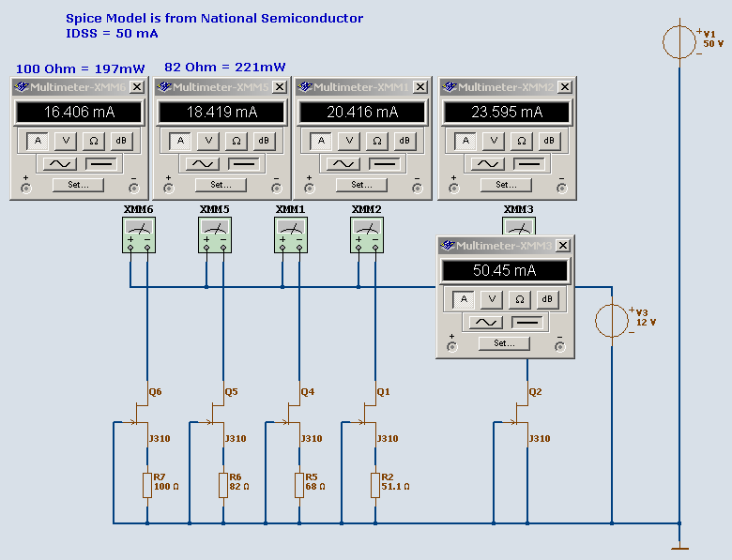Viewport: 732px width, 560px height.
Task: Select voltmeter mode V on Multimeter-XMM1
Action: (349, 141)
